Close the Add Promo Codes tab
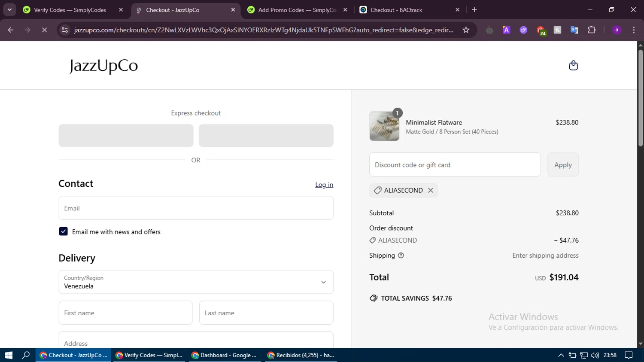The height and width of the screenshot is (362, 644). pos(345,10)
